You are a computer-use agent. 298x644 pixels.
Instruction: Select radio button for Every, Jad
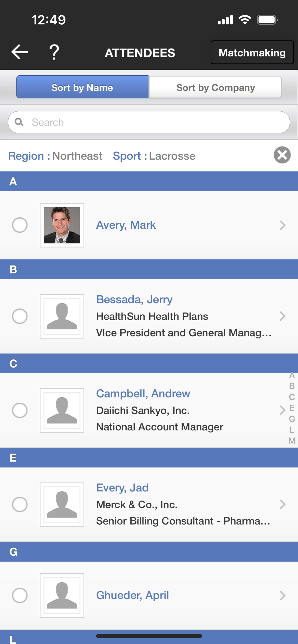click(x=20, y=504)
